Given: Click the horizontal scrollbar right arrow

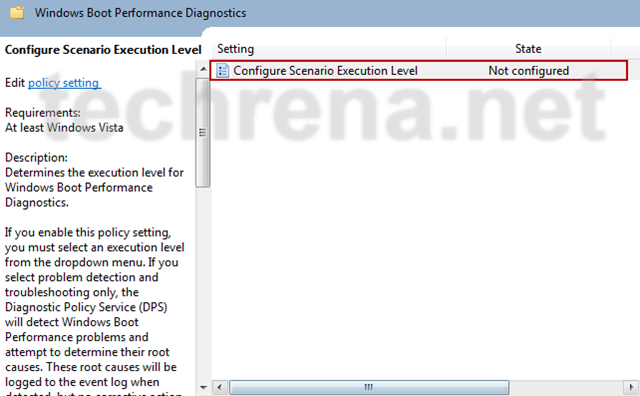Looking at the screenshot, I should 631,387.
